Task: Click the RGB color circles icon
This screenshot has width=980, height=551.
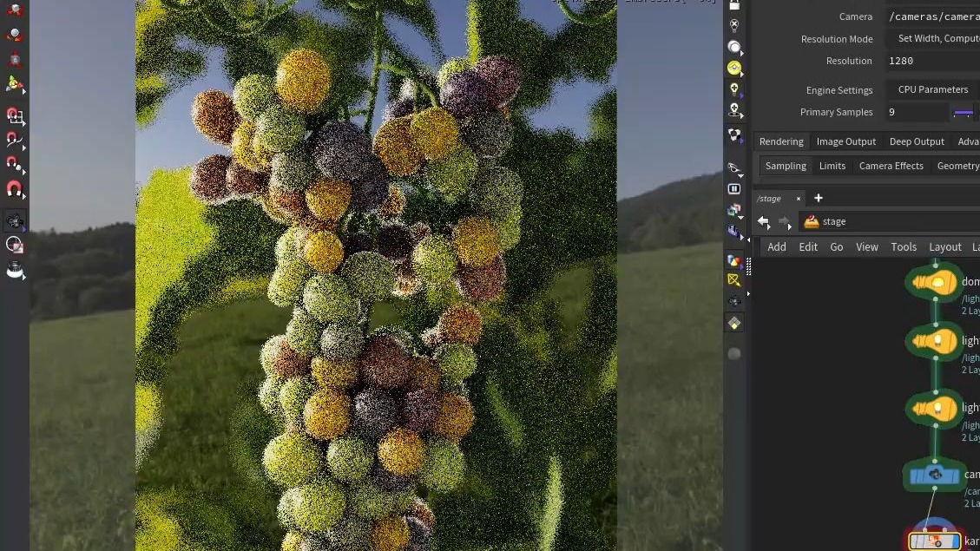Action: click(x=734, y=260)
